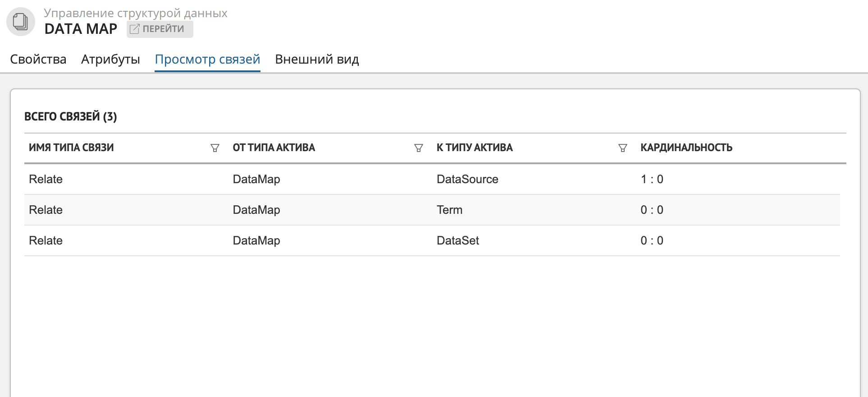
Task: Select the Term cell in the table
Action: pyautogui.click(x=449, y=210)
